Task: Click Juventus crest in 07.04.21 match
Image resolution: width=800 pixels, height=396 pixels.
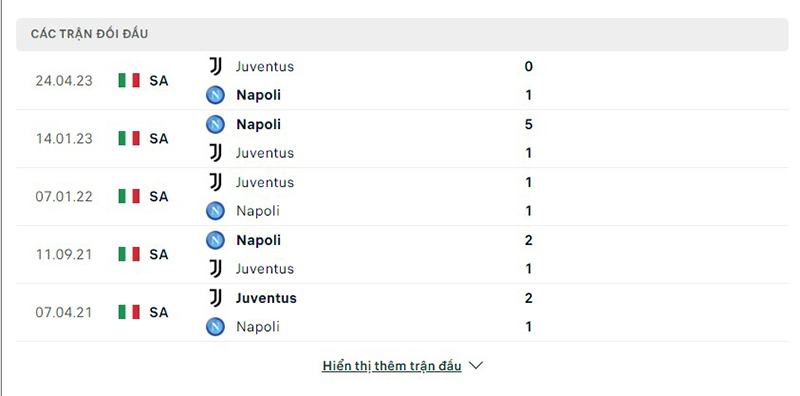Action: point(216,298)
